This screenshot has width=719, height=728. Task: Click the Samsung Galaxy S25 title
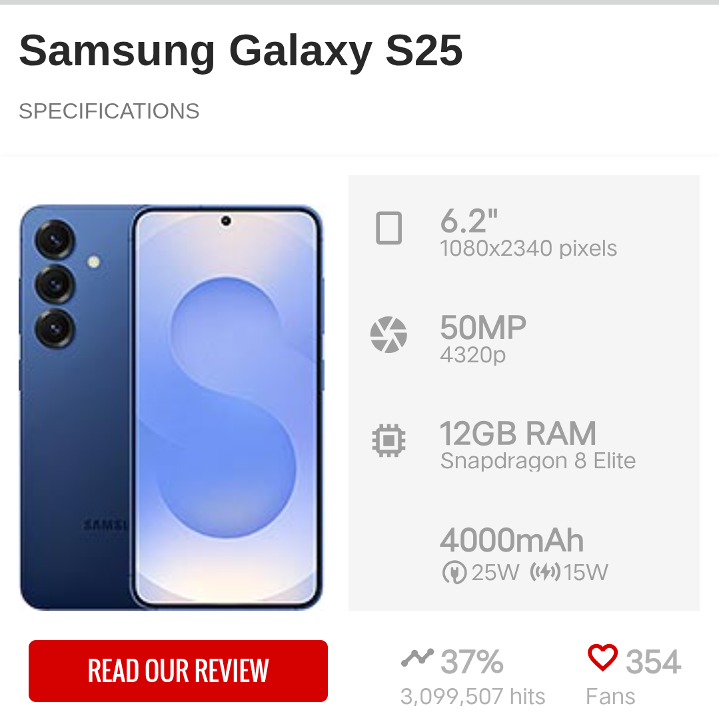click(241, 50)
